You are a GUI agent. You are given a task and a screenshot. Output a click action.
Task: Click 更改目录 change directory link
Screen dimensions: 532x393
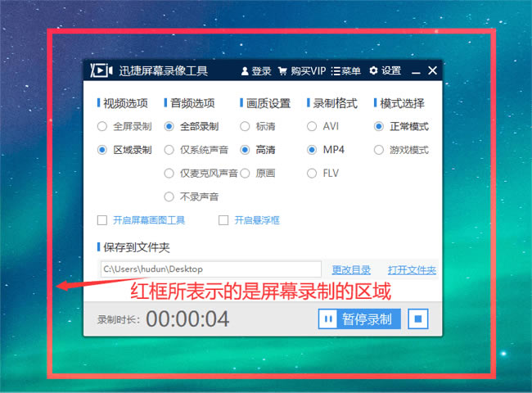(351, 269)
